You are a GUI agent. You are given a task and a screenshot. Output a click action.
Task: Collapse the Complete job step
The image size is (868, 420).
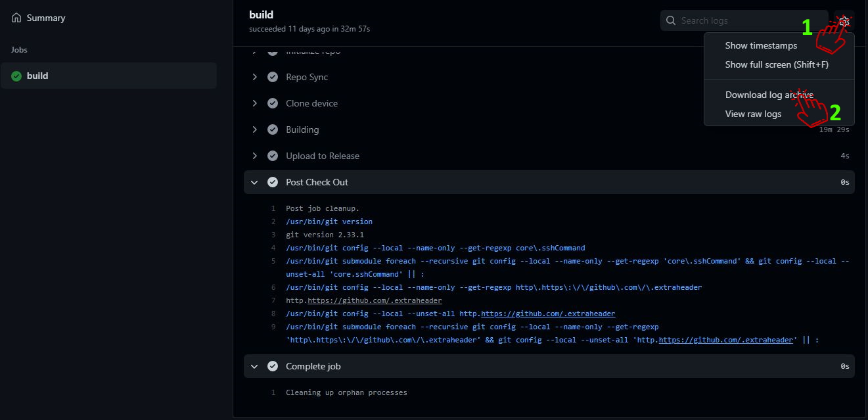tap(255, 366)
